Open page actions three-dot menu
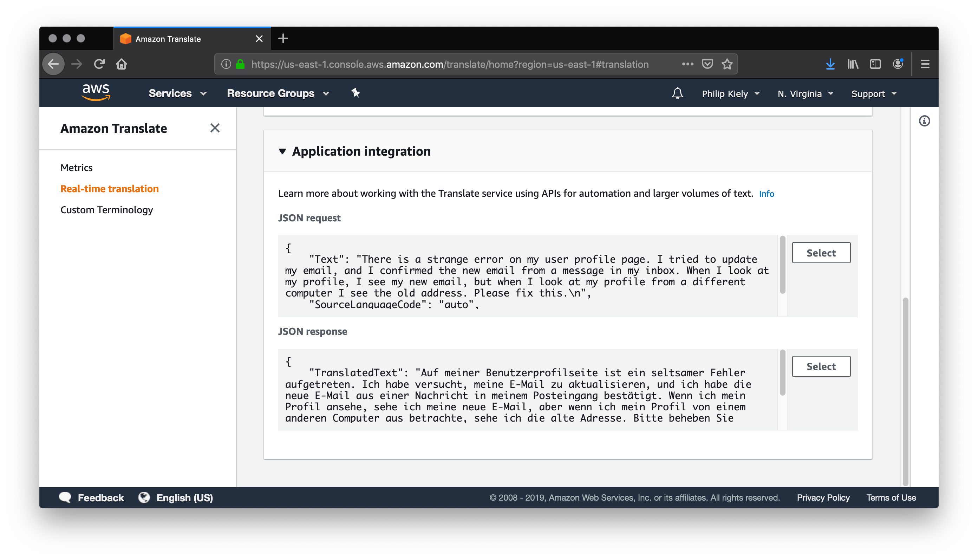This screenshot has width=978, height=560. [x=687, y=64]
